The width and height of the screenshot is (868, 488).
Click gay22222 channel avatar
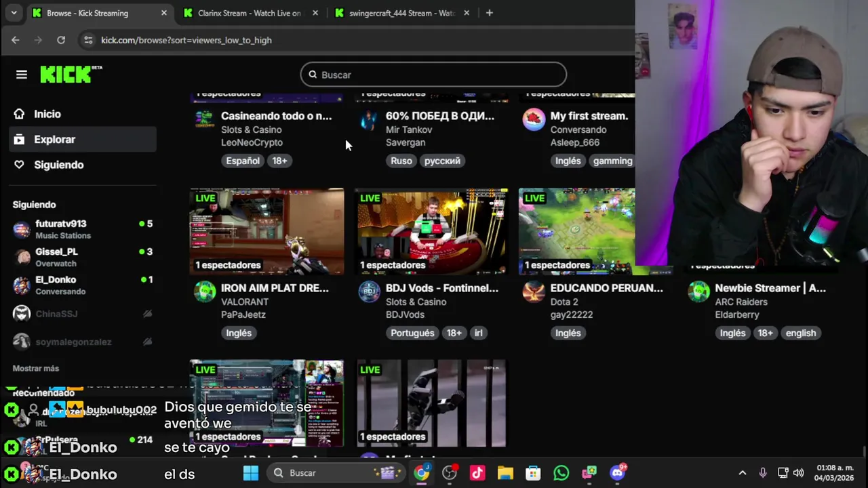534,291
